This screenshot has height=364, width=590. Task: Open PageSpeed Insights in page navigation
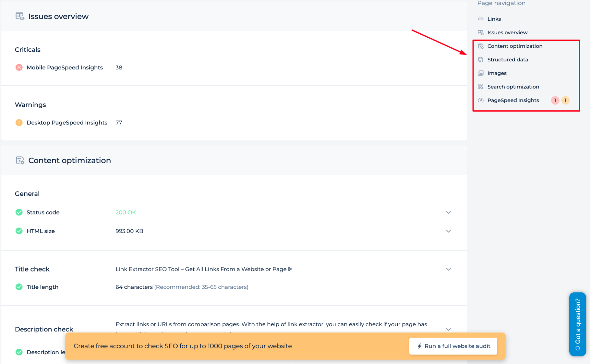[x=513, y=100]
